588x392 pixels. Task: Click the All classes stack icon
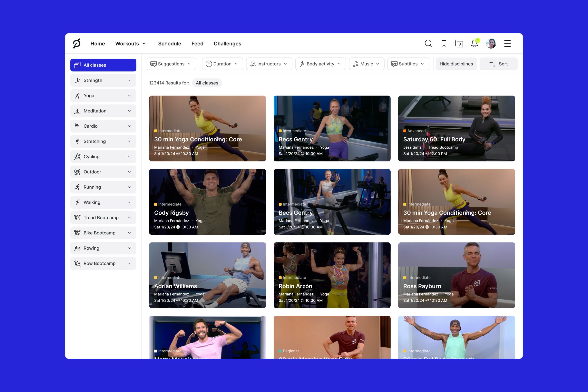77,65
